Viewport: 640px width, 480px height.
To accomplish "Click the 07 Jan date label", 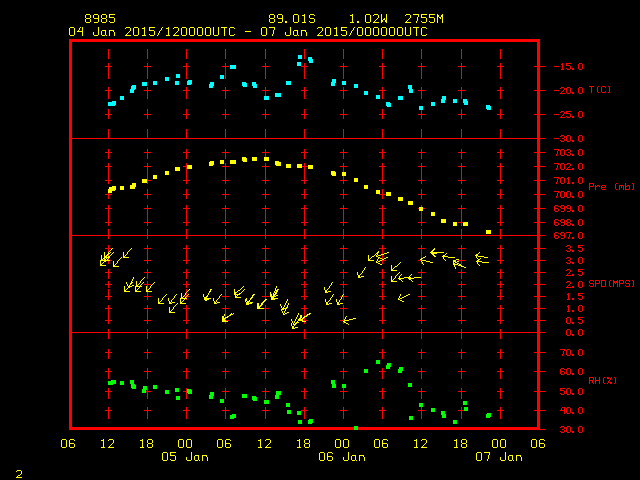I will point(499,457).
